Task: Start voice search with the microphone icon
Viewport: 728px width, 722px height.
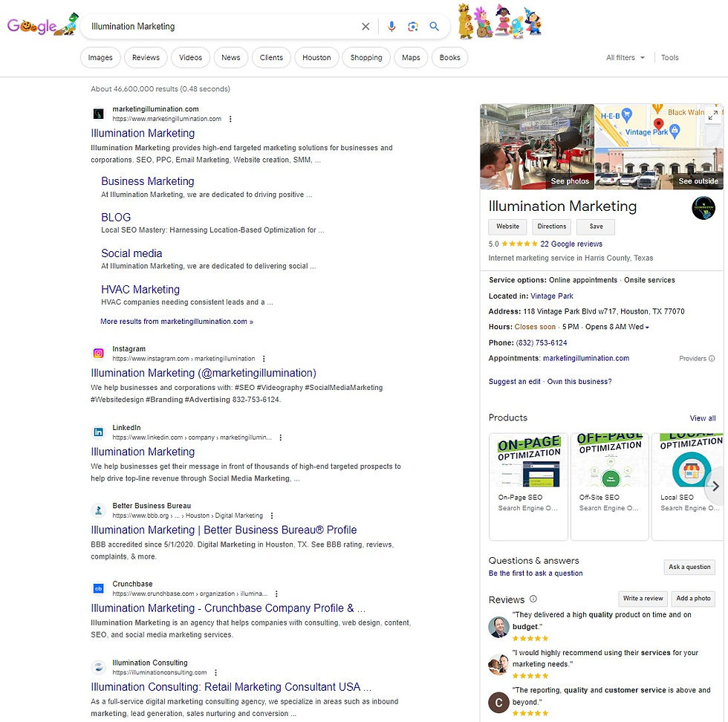Action: 391,27
